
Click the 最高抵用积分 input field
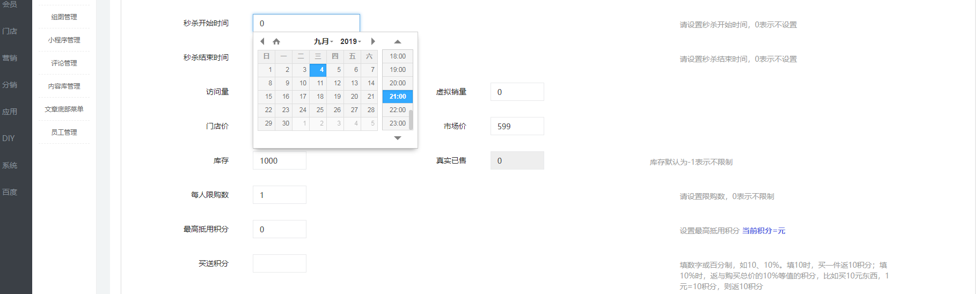click(280, 229)
